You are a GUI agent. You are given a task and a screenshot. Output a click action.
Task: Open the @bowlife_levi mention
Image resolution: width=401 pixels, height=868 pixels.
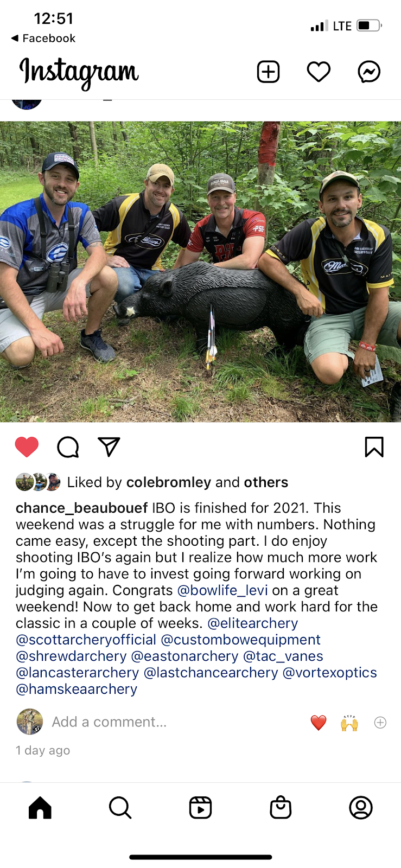pos(222,590)
